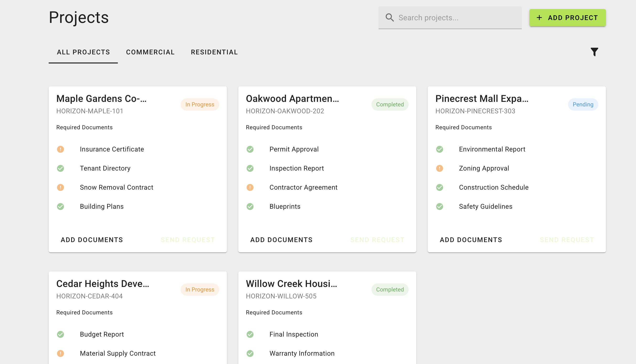Click the In Progress badge on Maple Gardens
Viewport: 636px width, 364px height.
tap(200, 104)
